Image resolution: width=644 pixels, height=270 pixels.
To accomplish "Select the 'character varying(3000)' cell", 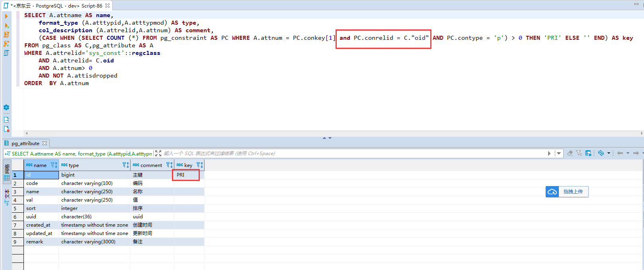I will pyautogui.click(x=95, y=242).
